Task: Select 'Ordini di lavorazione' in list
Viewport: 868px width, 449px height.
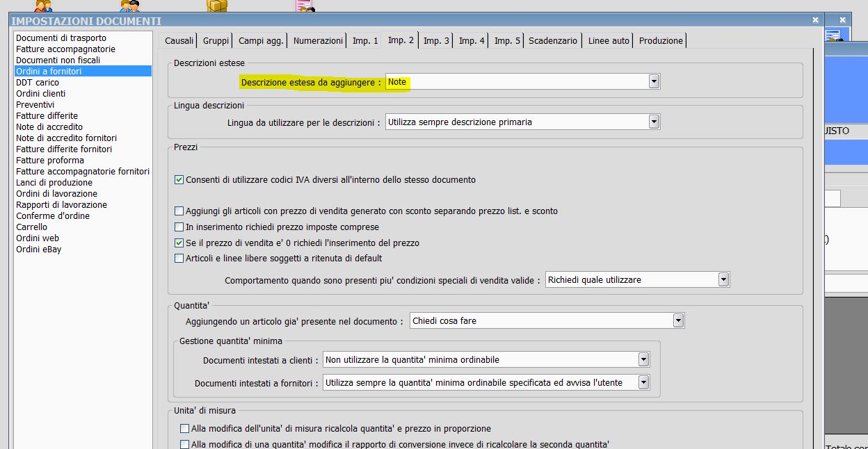Action: [83, 194]
